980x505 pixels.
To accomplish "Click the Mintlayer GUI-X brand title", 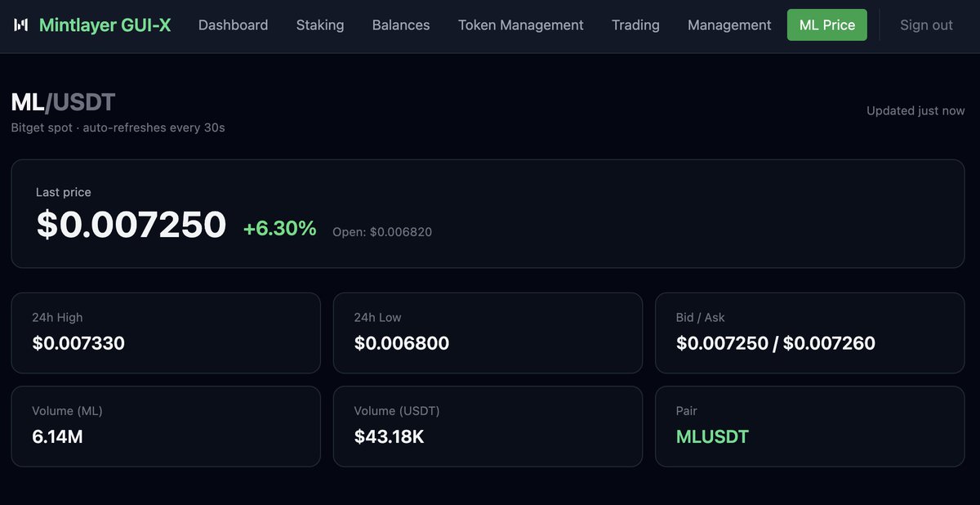I will (x=105, y=25).
